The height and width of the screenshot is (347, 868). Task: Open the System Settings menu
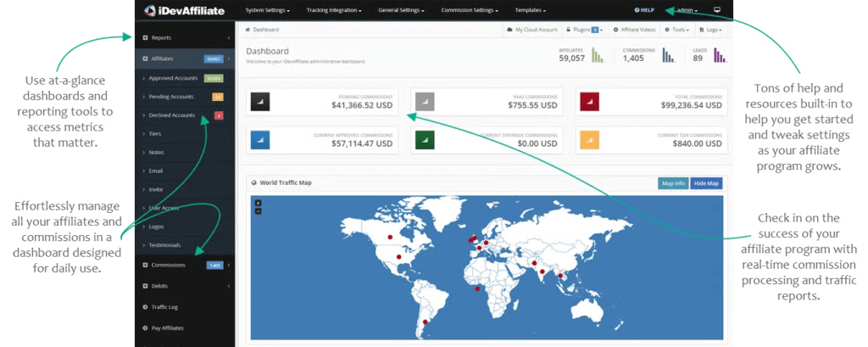tap(267, 10)
